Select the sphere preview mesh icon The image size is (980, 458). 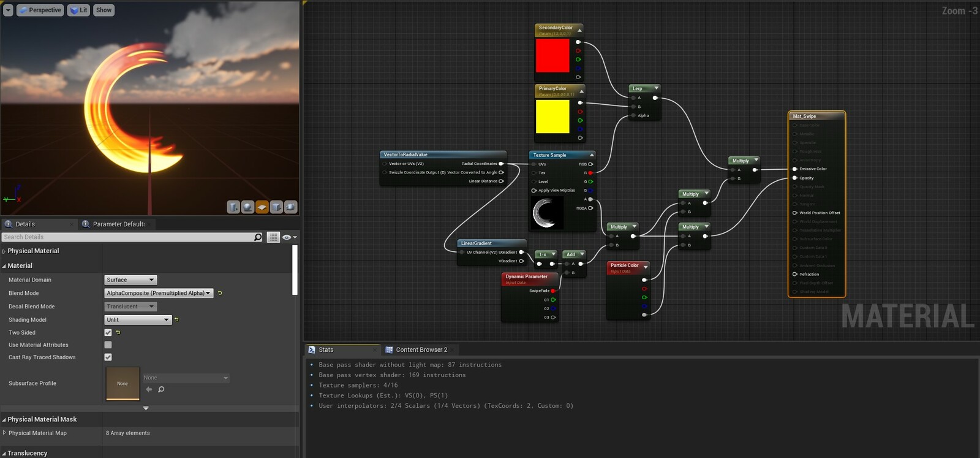[x=247, y=207]
